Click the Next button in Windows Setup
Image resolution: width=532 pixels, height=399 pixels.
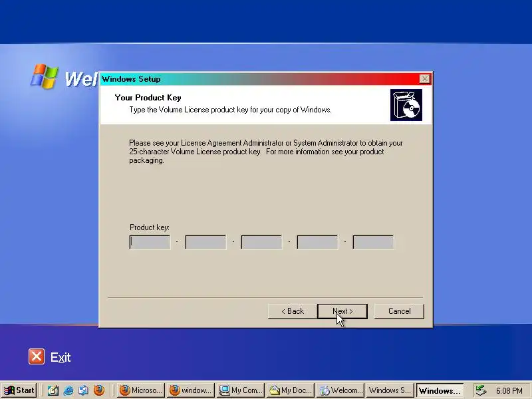(x=342, y=311)
